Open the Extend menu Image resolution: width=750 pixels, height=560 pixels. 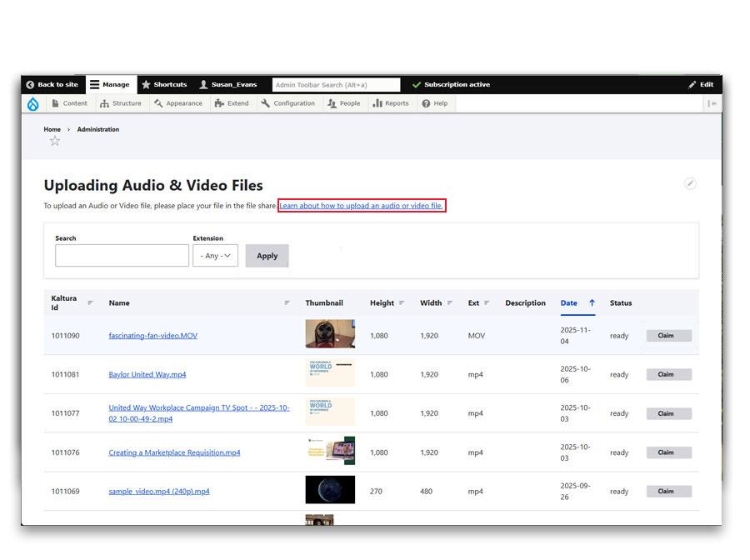[x=232, y=103]
